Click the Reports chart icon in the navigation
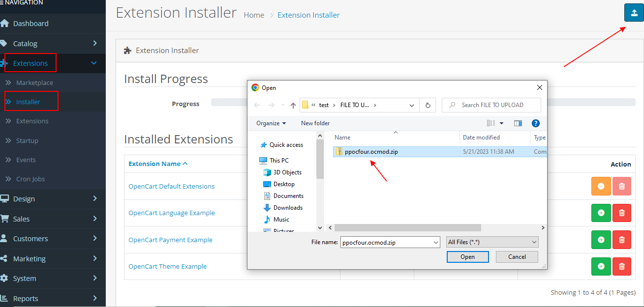 click(x=4, y=298)
